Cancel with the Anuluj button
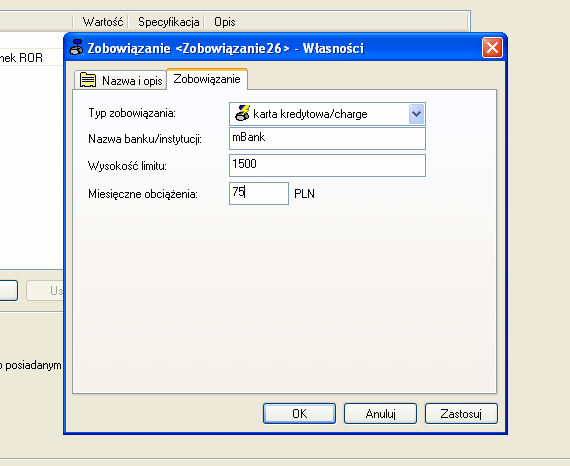This screenshot has width=570, height=466. click(x=380, y=413)
